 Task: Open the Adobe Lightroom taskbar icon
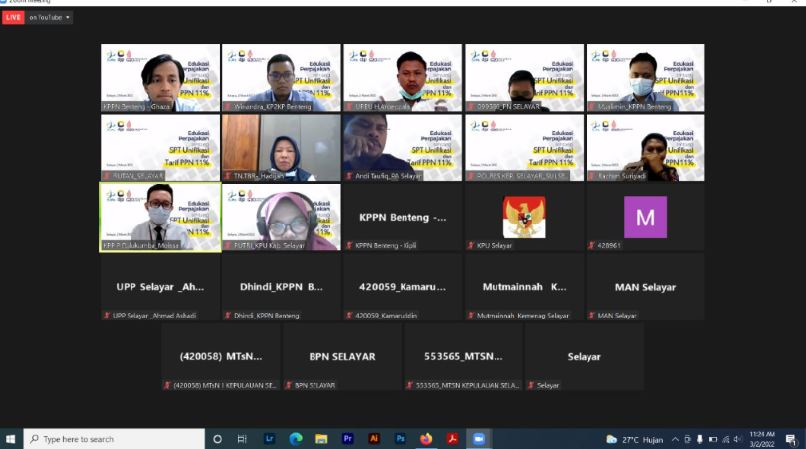pyautogui.click(x=269, y=439)
